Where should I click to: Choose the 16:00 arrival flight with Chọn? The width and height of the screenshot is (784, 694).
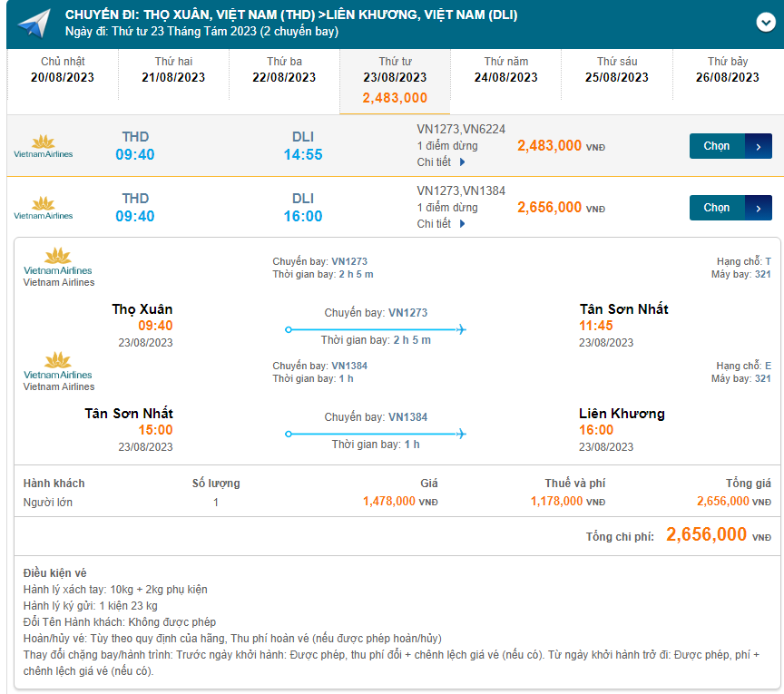click(730, 208)
